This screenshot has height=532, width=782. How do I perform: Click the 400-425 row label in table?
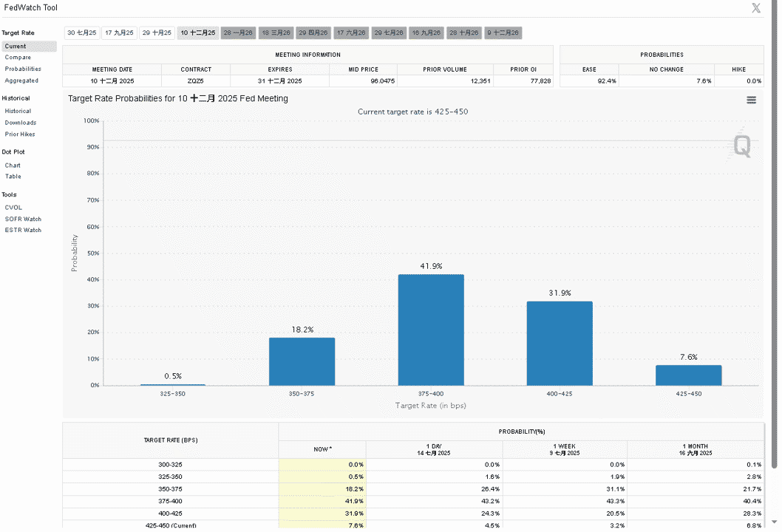coord(170,514)
